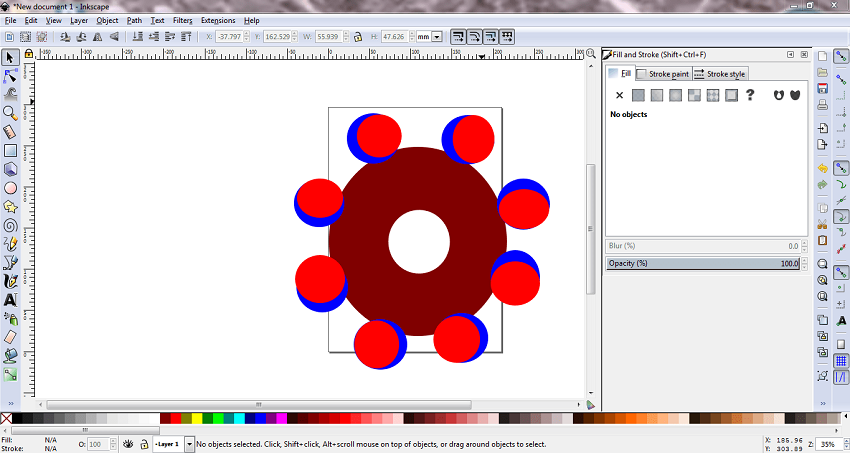
Task: Toggle canvas lock guides icon
Action: pyautogui.click(x=29, y=54)
